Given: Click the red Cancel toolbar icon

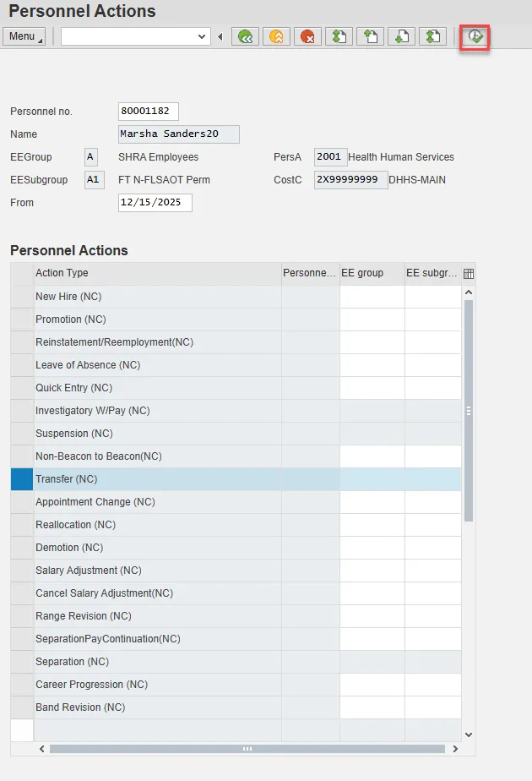Looking at the screenshot, I should click(x=307, y=36).
